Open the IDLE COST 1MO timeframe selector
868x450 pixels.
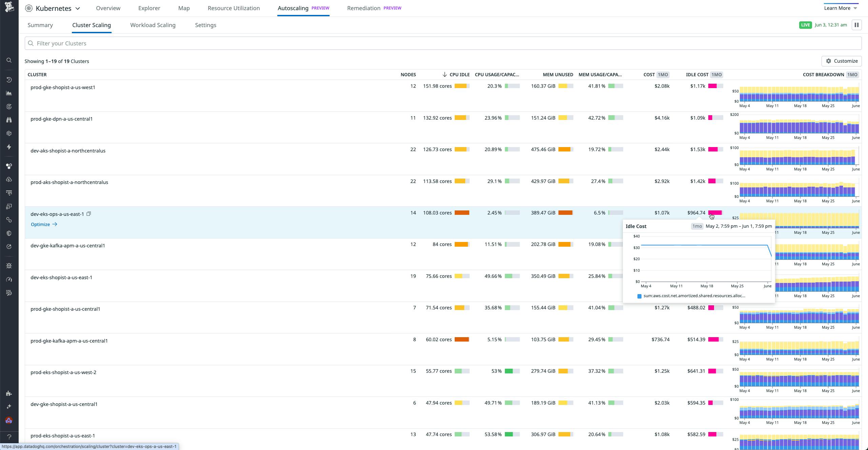[716, 75]
